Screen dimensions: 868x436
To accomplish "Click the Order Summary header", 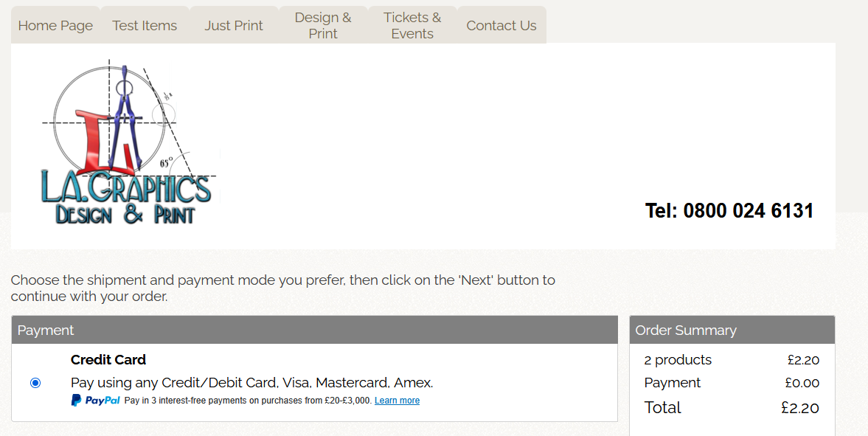I will point(686,331).
